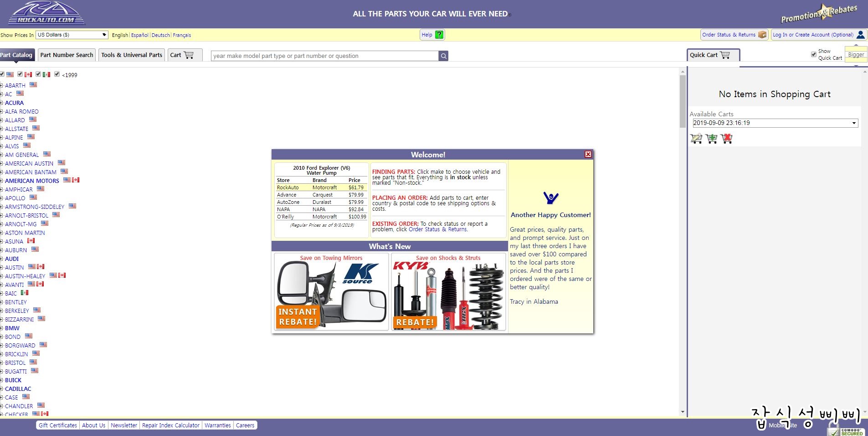Click the user account silhouette icon
This screenshot has height=436, width=868.
point(860,35)
